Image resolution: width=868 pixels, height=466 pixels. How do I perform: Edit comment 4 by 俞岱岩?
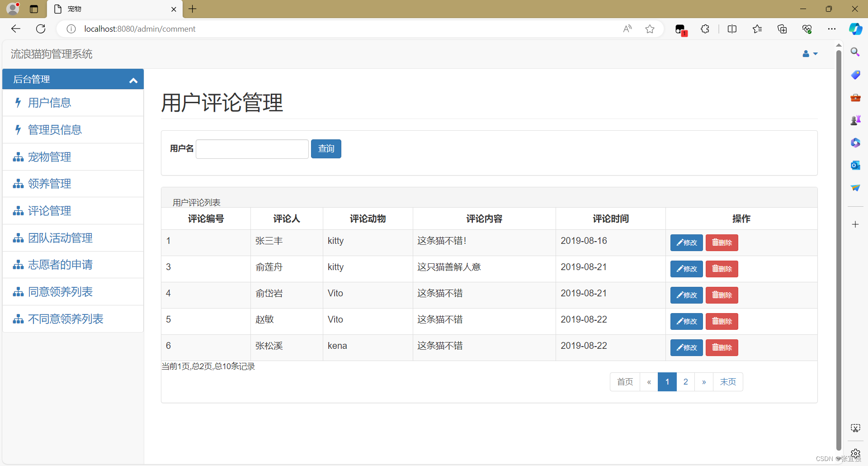(686, 295)
